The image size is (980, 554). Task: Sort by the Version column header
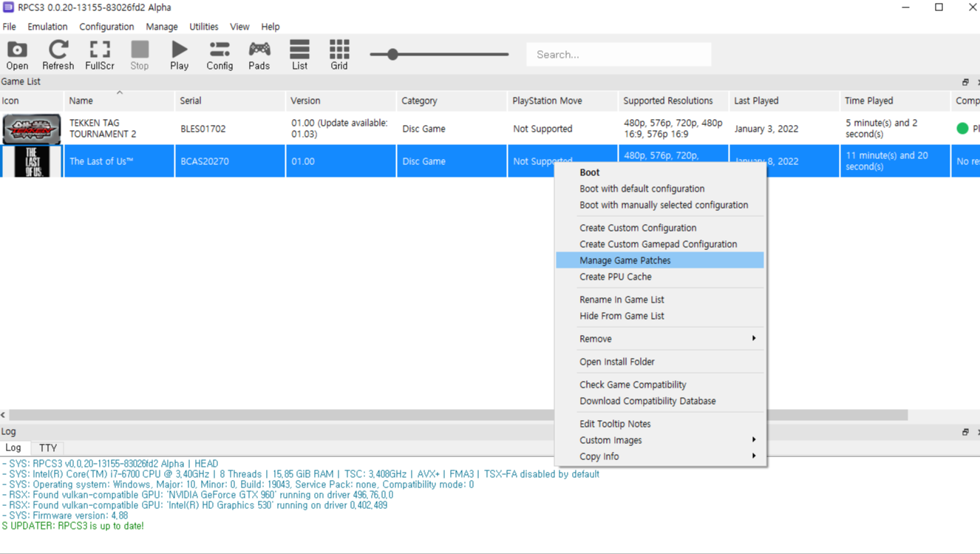coord(341,101)
